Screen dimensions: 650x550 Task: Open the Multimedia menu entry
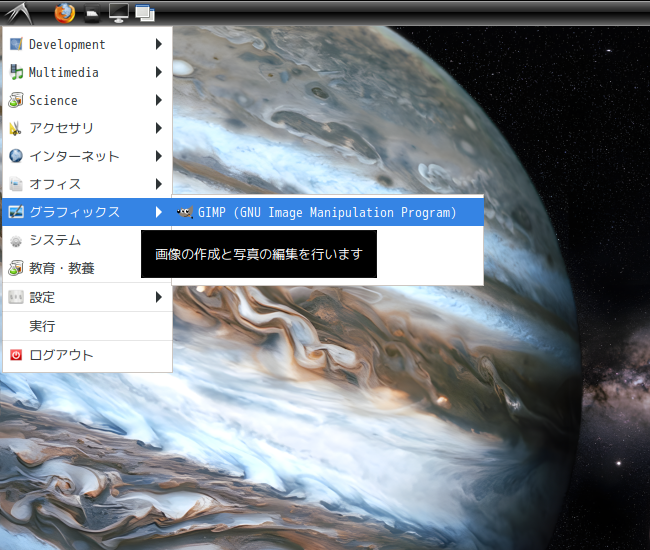coord(87,72)
